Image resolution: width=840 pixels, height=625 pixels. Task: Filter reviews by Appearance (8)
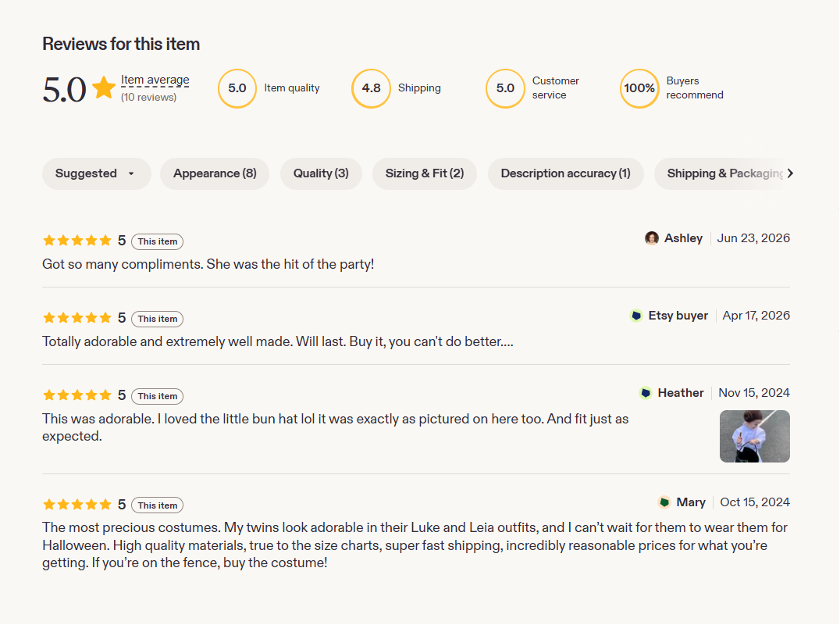(x=214, y=173)
